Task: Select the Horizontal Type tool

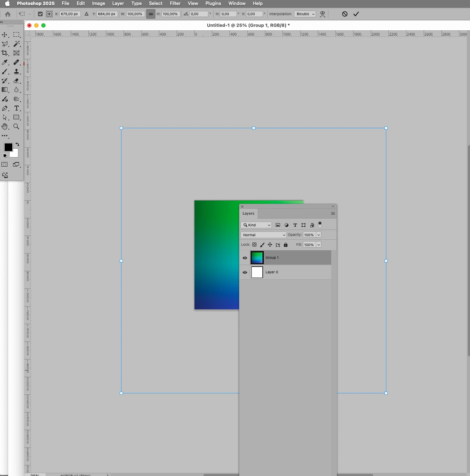Action: coord(16,108)
